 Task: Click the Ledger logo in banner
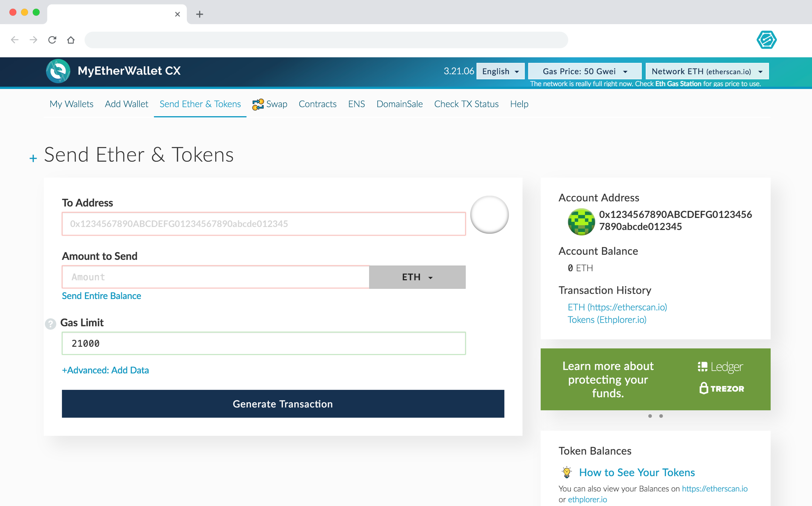point(720,366)
